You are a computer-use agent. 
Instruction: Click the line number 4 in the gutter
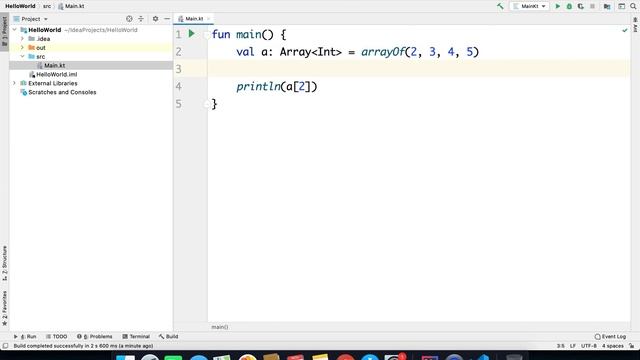(x=178, y=87)
